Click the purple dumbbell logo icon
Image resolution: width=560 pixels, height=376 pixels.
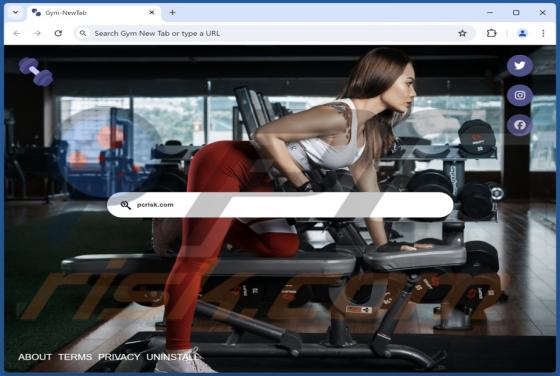coord(36,72)
